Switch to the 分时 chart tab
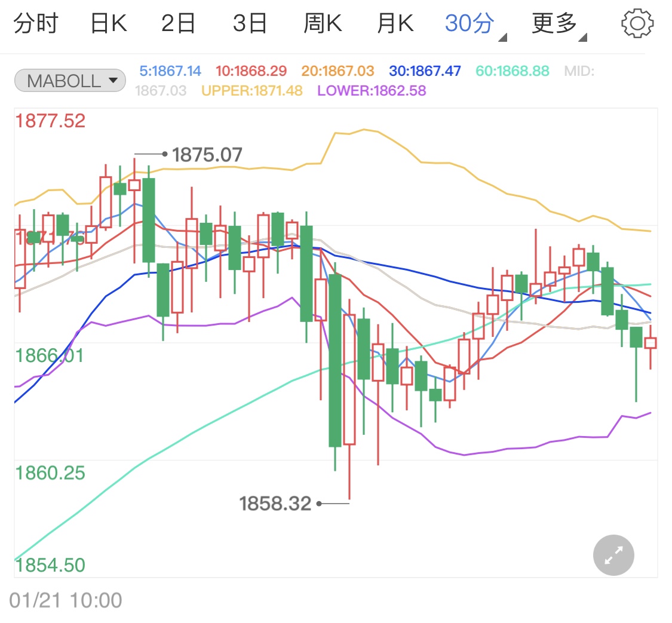672x623 pixels. pyautogui.click(x=37, y=23)
